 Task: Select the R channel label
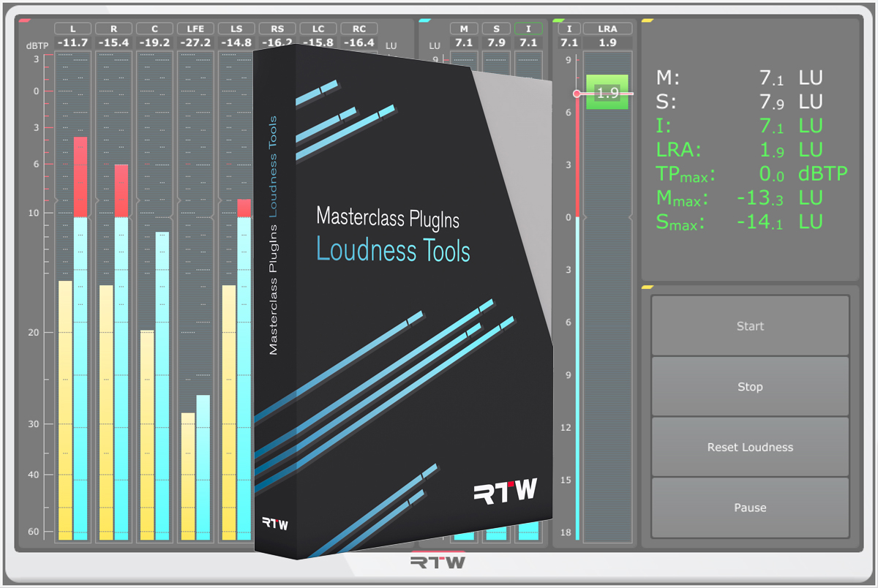[x=113, y=29]
